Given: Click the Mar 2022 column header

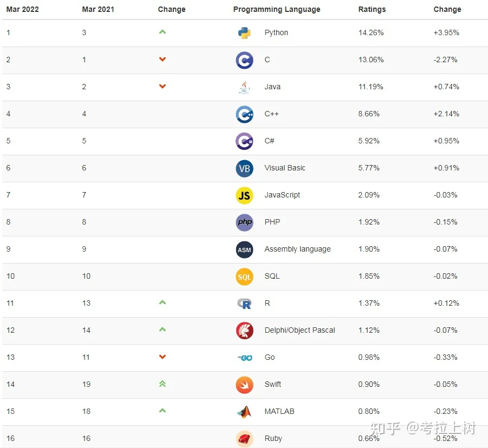Looking at the screenshot, I should [x=22, y=9].
